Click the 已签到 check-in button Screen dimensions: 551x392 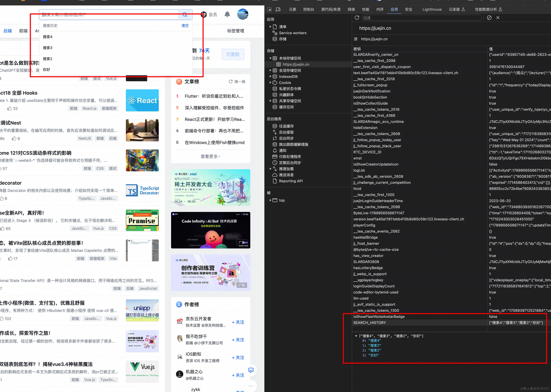[233, 54]
